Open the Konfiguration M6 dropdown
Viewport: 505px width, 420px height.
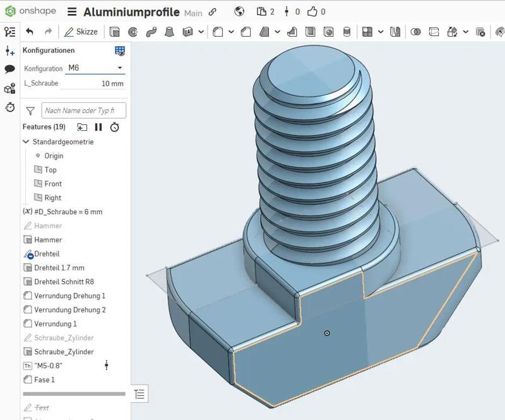click(x=95, y=68)
